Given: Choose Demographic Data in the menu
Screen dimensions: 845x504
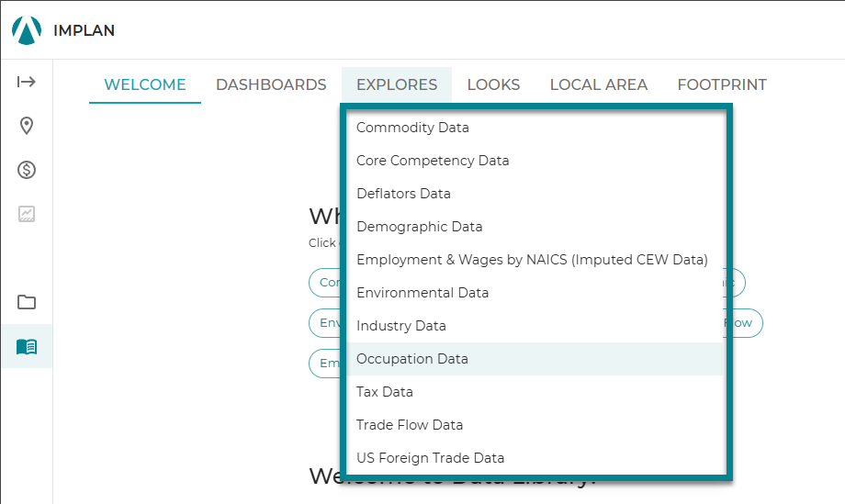Looking at the screenshot, I should pyautogui.click(x=535, y=227).
